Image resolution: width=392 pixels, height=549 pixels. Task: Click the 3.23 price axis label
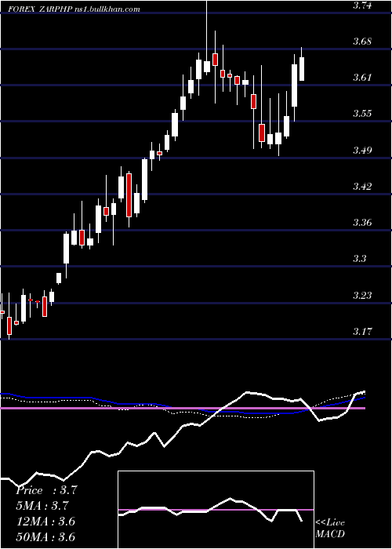[362, 295]
